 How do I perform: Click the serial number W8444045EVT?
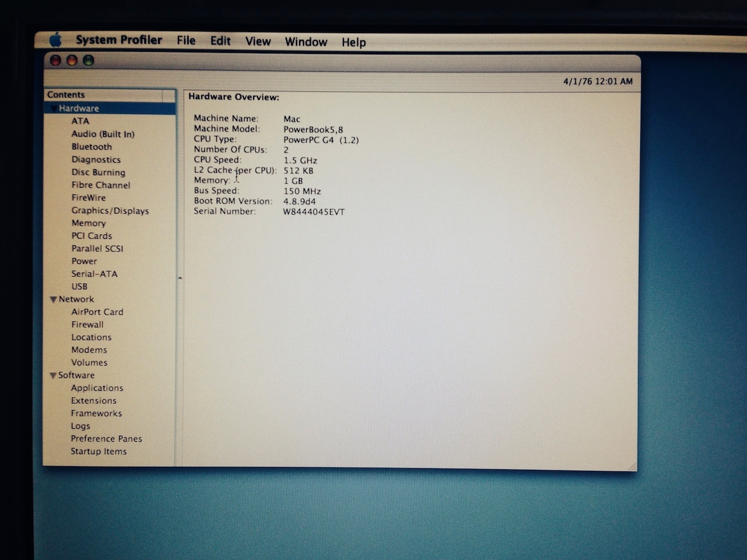313,212
